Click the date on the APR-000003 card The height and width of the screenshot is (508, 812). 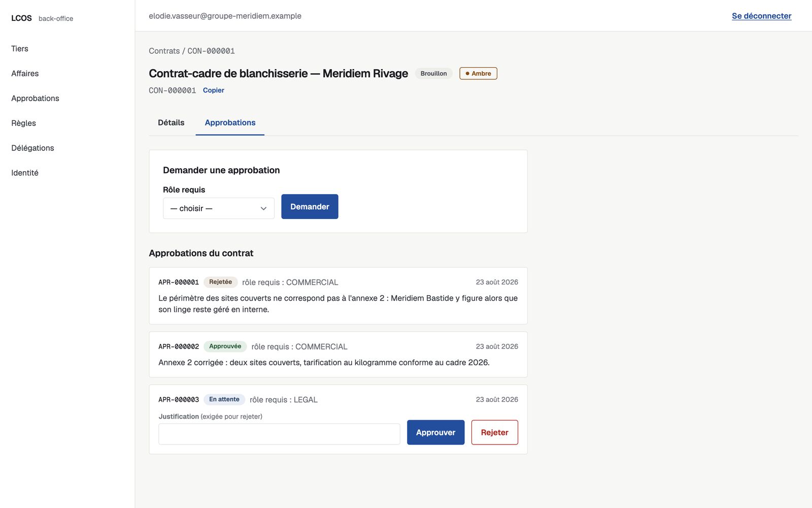[x=497, y=400]
